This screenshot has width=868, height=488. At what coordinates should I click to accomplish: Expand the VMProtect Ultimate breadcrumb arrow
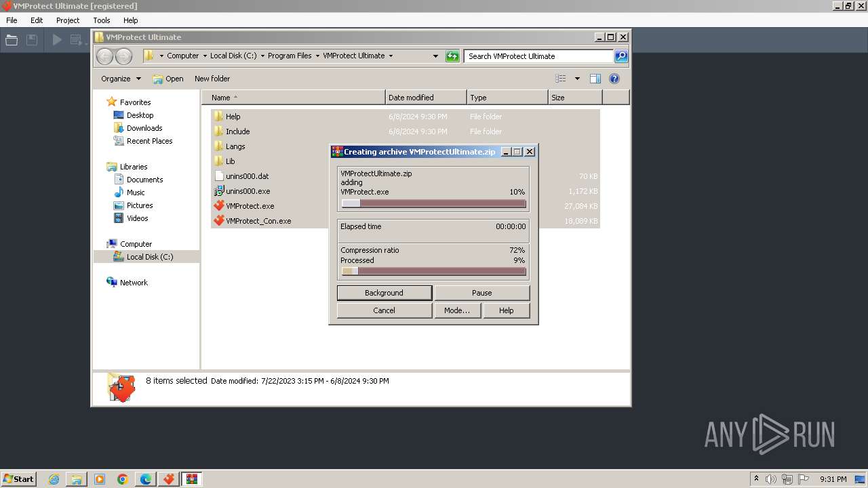(x=391, y=56)
